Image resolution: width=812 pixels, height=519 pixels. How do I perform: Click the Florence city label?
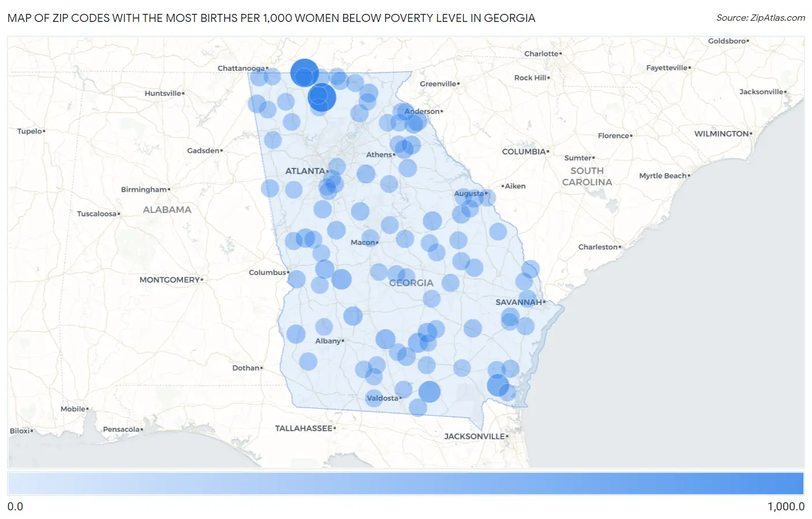click(613, 136)
